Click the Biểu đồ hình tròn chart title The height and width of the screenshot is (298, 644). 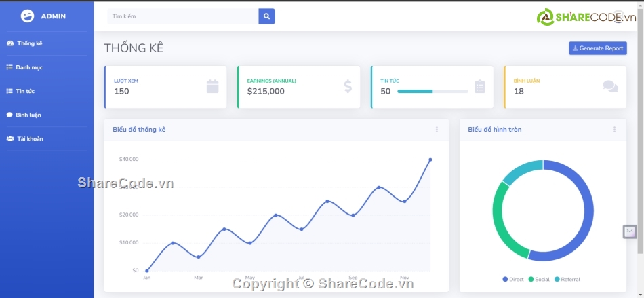point(494,130)
